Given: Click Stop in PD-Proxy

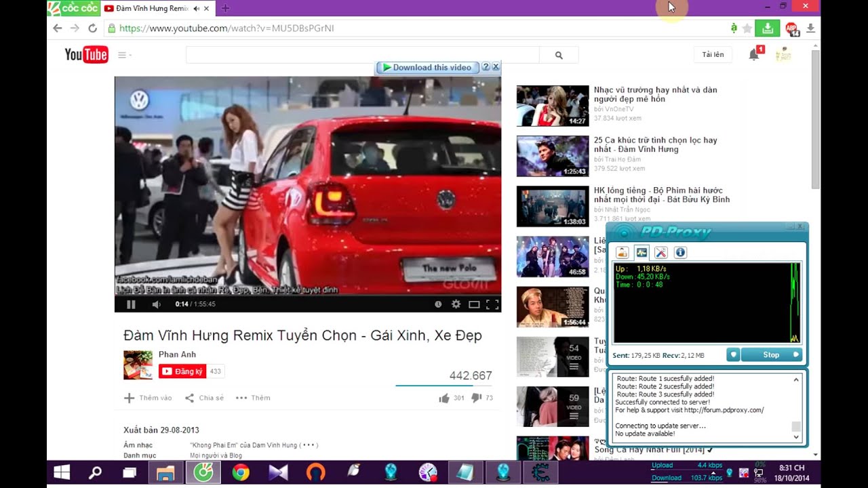Looking at the screenshot, I should pyautogui.click(x=772, y=355).
